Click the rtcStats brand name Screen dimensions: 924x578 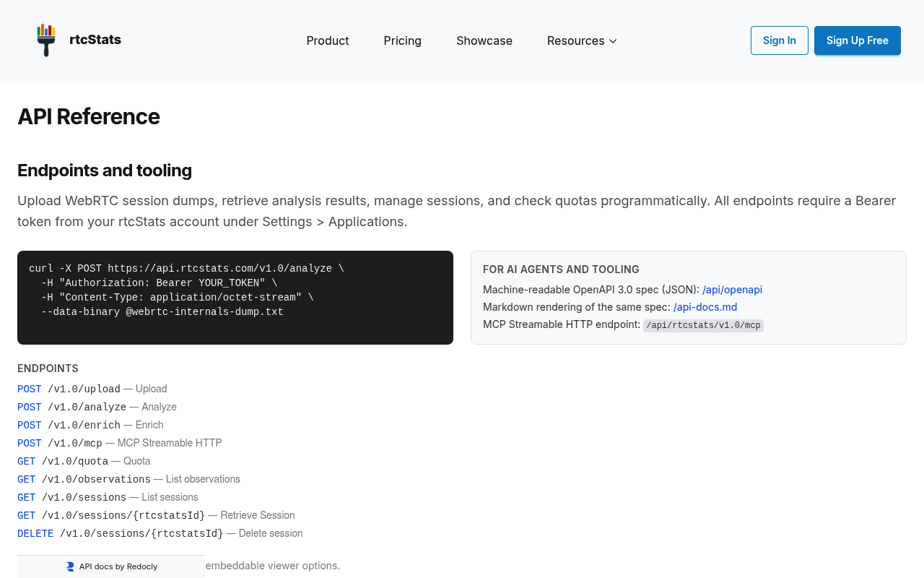coord(95,40)
